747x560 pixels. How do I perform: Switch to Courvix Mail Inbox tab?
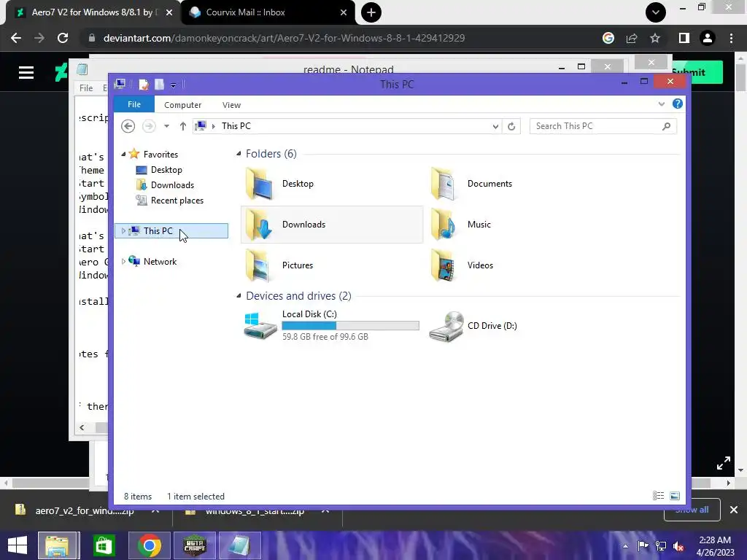pyautogui.click(x=268, y=12)
